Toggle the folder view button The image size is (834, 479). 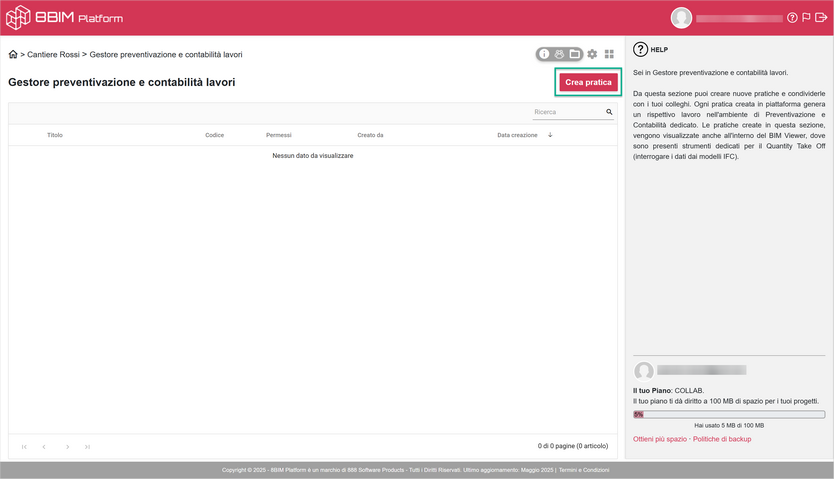tap(575, 54)
